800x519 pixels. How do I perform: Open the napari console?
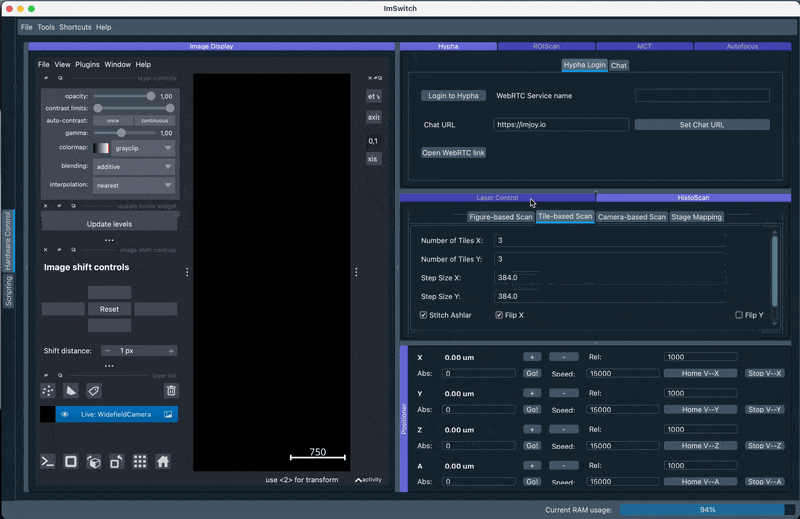tap(47, 461)
